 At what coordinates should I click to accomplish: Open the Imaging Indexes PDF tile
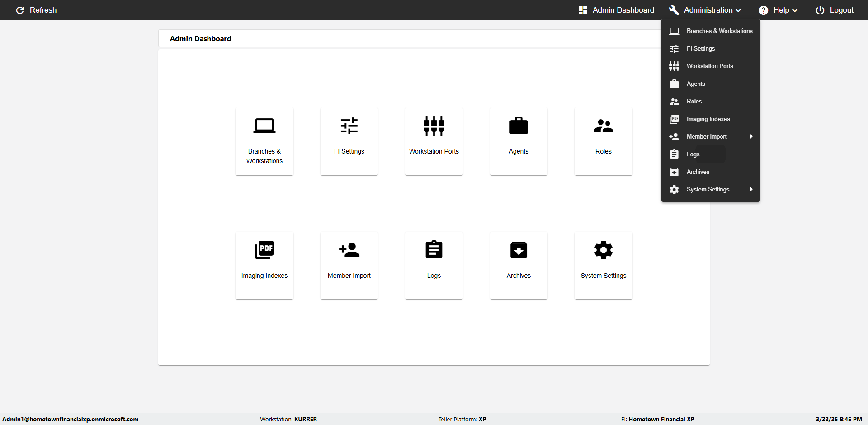(x=264, y=266)
